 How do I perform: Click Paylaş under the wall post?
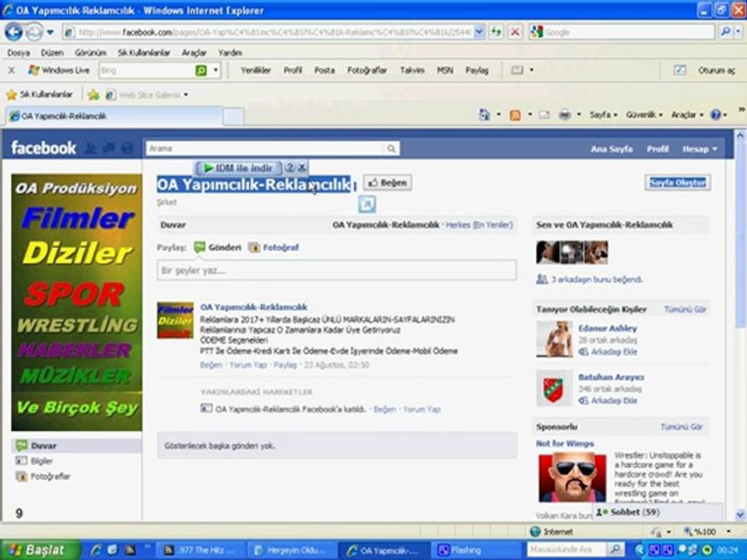pyautogui.click(x=285, y=365)
